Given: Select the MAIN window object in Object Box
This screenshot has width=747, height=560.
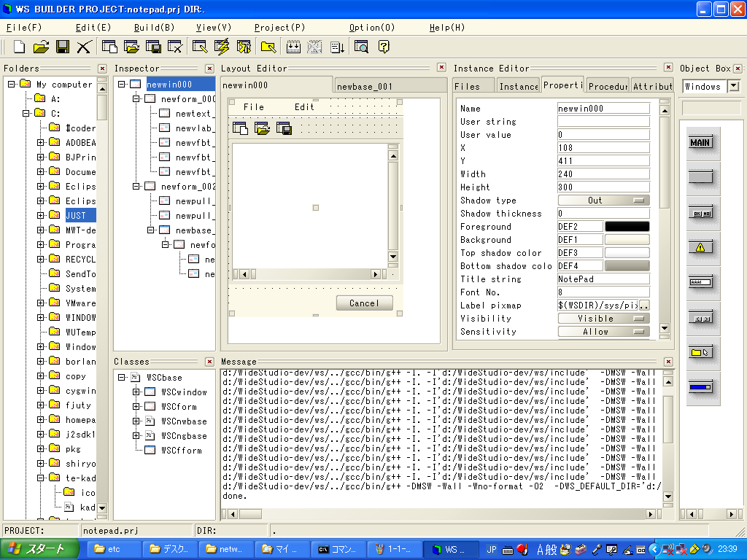Looking at the screenshot, I should click(x=700, y=143).
